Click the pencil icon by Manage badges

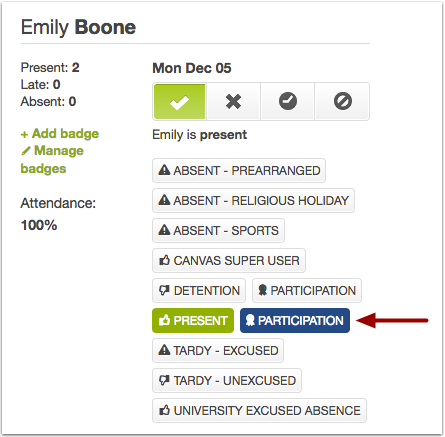(26, 151)
